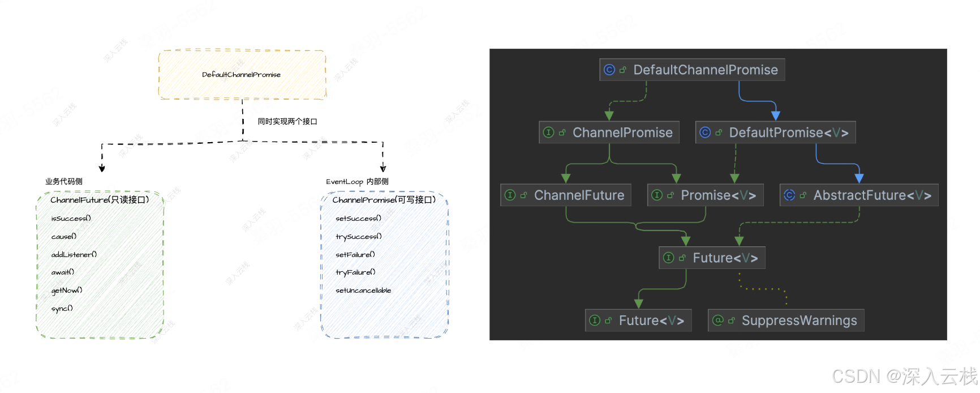Image resolution: width=980 pixels, height=393 pixels.
Task: Click the lock icon beside AbstractFuture<V> label
Action: click(803, 196)
